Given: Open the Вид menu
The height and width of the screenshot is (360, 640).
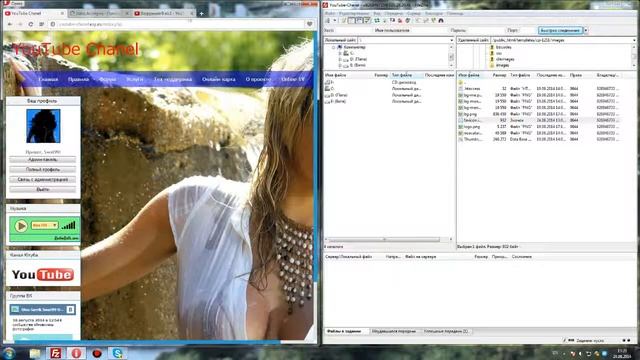Looking at the screenshot, I should 377,13.
